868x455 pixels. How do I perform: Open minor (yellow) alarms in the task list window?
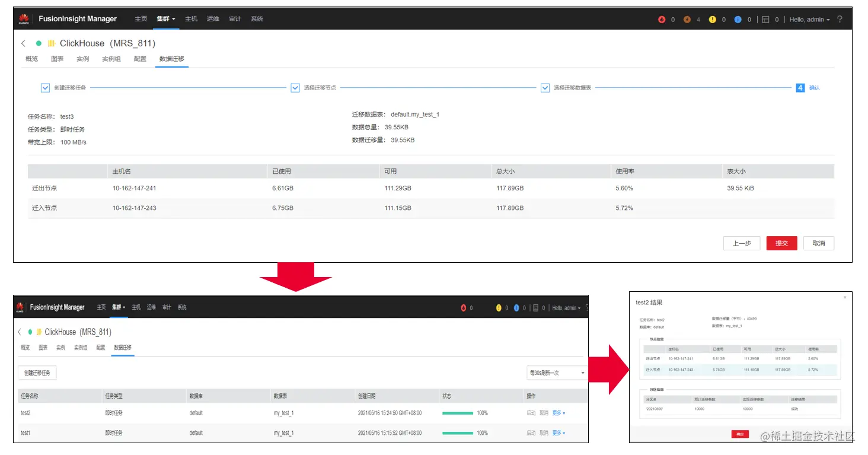[x=499, y=308]
